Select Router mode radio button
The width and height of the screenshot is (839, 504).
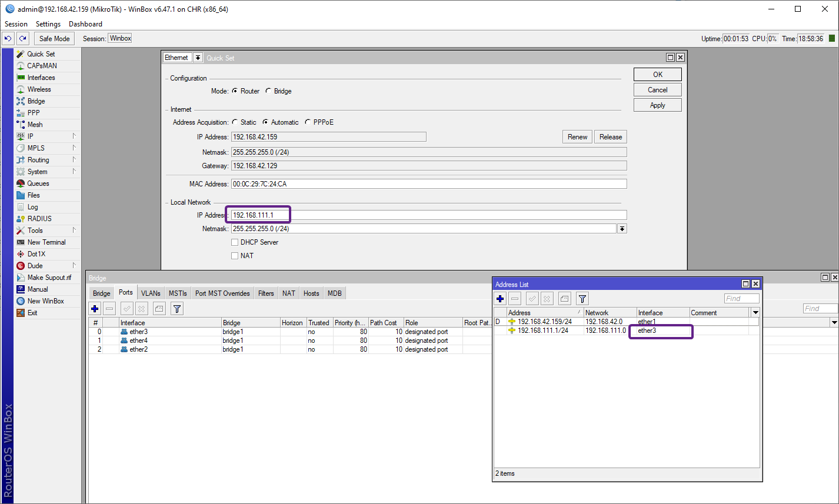tap(235, 91)
